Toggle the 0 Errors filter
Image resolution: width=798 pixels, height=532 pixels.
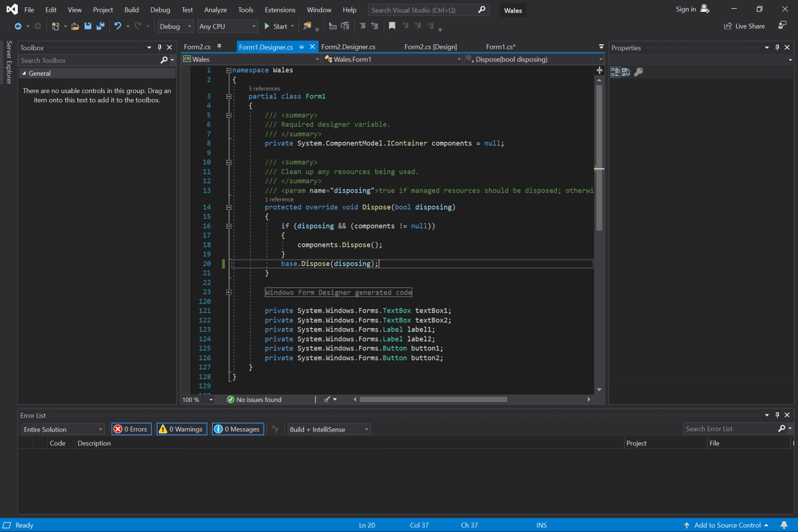[131, 429]
